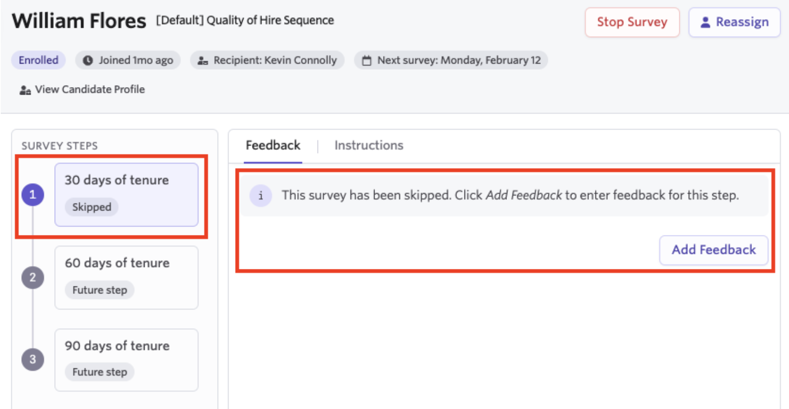This screenshot has width=789, height=409.
Task: Click the candidate profile icon
Action: (25, 90)
